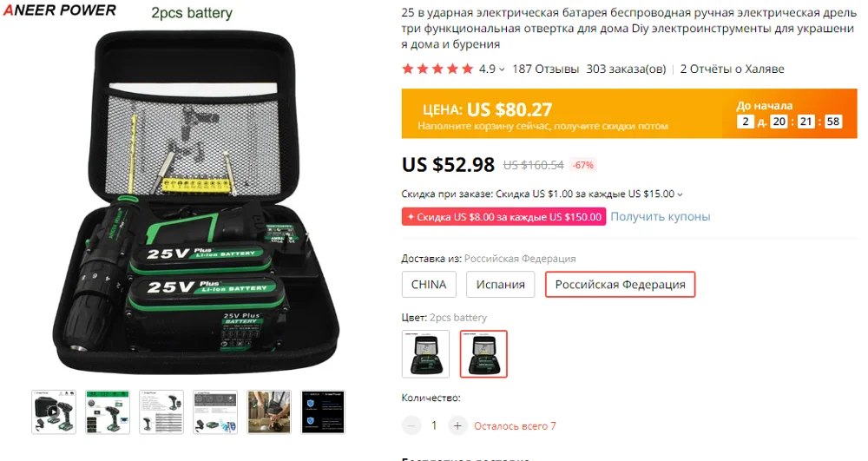Open 2 Отчёты о Халяве link
Image resolution: width=868 pixels, height=461 pixels.
tap(732, 69)
